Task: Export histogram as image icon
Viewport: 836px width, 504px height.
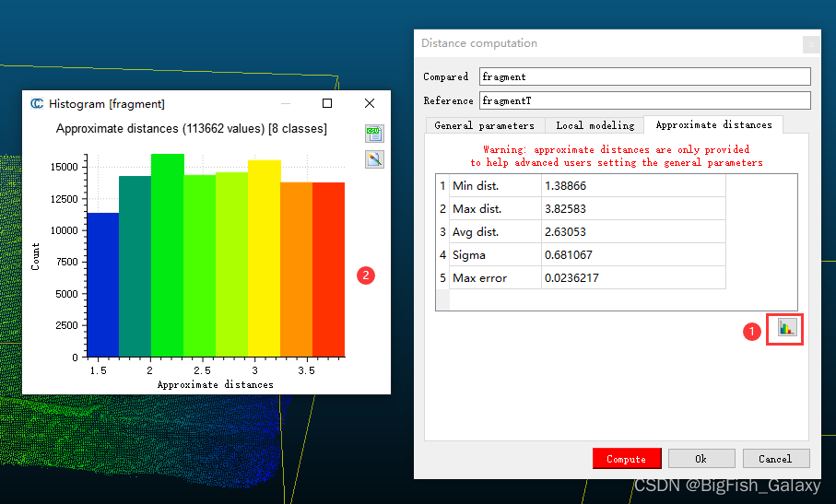Action: [x=374, y=158]
